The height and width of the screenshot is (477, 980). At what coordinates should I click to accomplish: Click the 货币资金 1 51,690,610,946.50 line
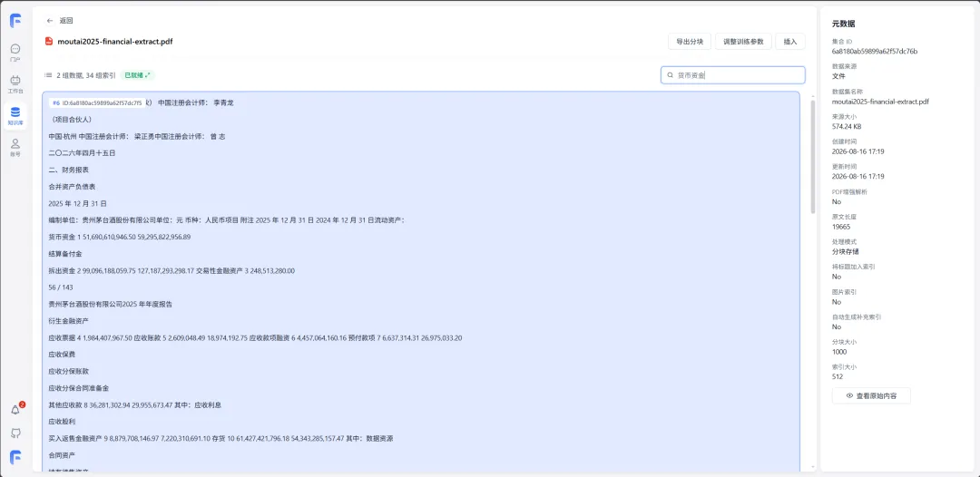point(120,238)
